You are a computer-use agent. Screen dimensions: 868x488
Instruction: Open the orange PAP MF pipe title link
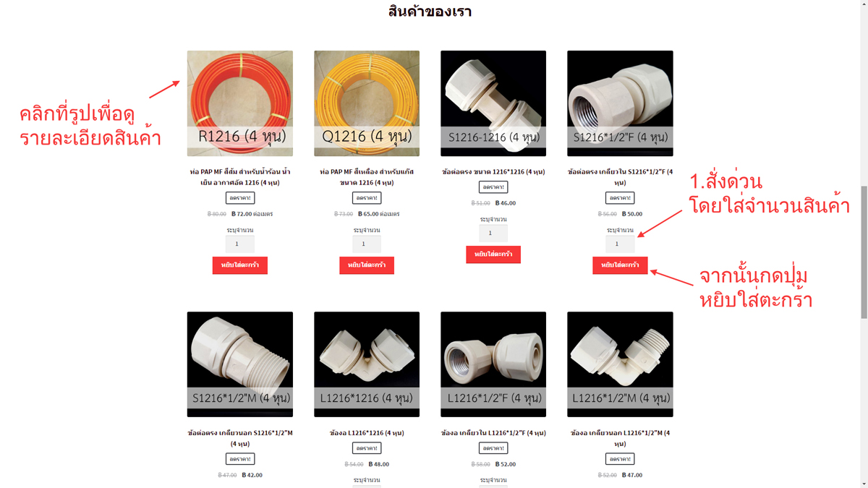tap(240, 177)
